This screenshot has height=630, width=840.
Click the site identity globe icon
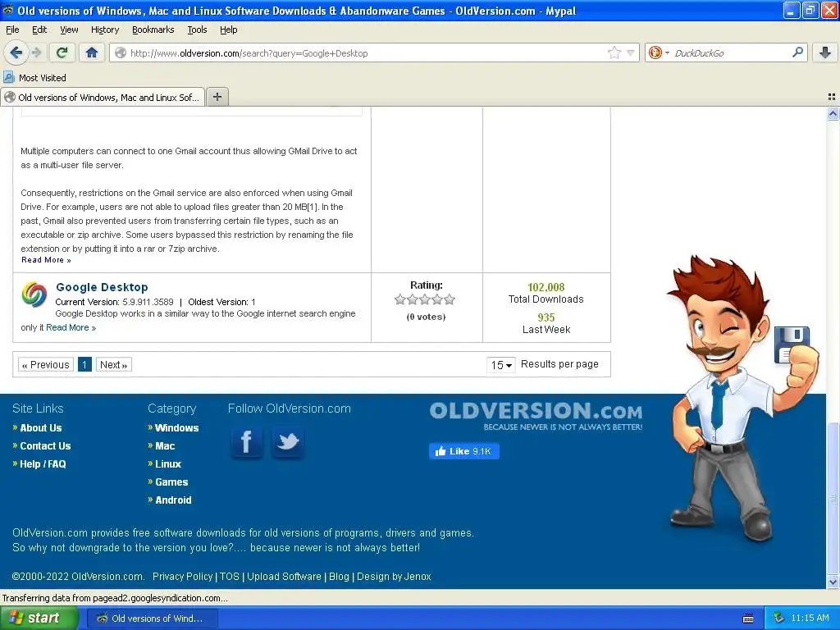[x=121, y=52]
